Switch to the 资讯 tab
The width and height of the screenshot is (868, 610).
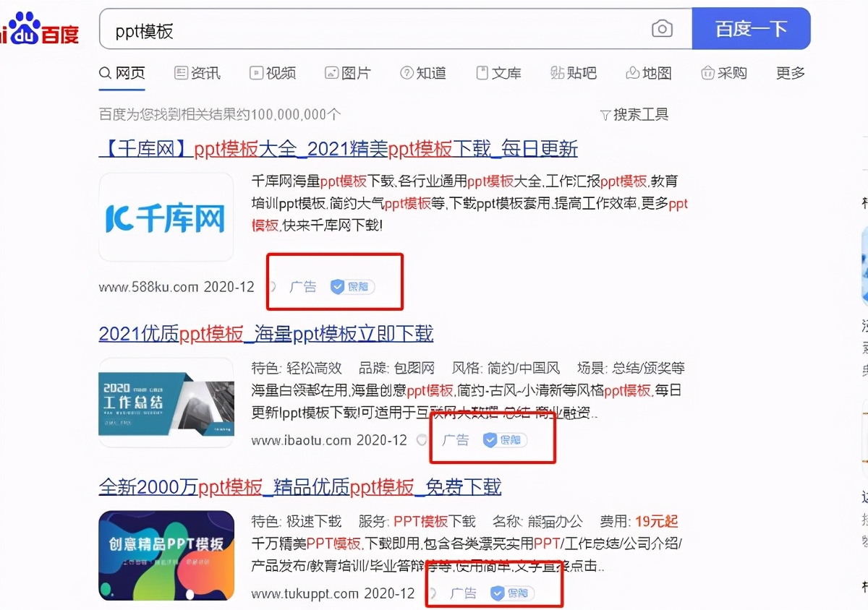point(197,73)
